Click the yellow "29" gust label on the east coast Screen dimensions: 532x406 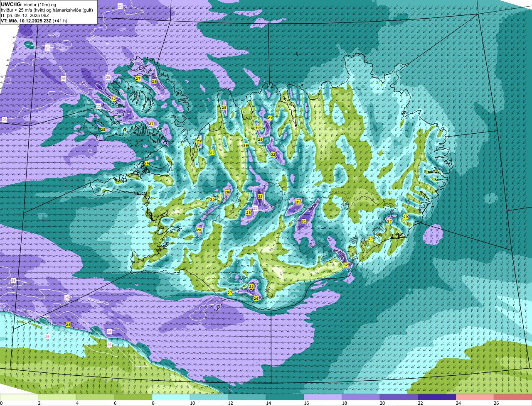[x=406, y=217]
